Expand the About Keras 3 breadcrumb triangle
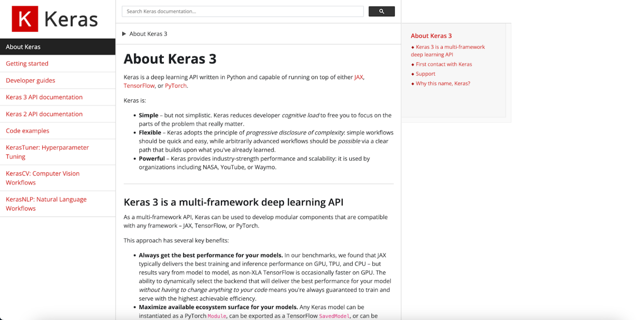This screenshot has width=644, height=320. coord(124,34)
